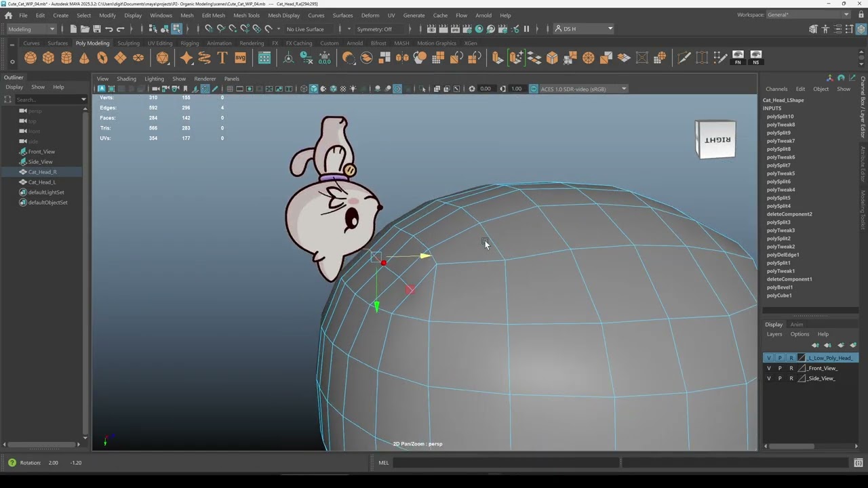Viewport: 868px width, 488px height.
Task: Click the super shape star icon
Action: 186,58
